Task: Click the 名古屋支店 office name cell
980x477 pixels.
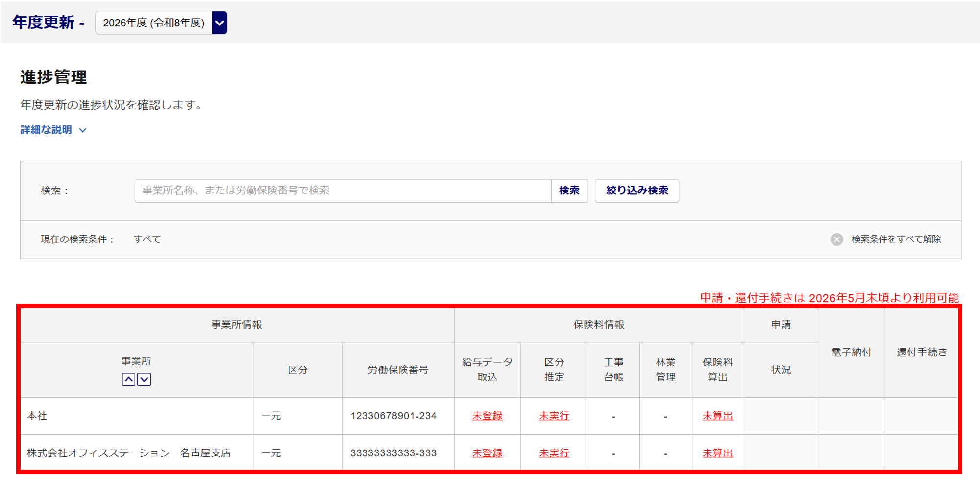Action: coord(128,453)
